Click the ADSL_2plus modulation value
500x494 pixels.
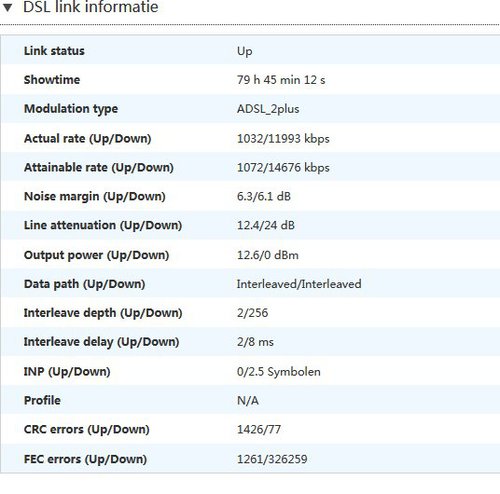268,109
